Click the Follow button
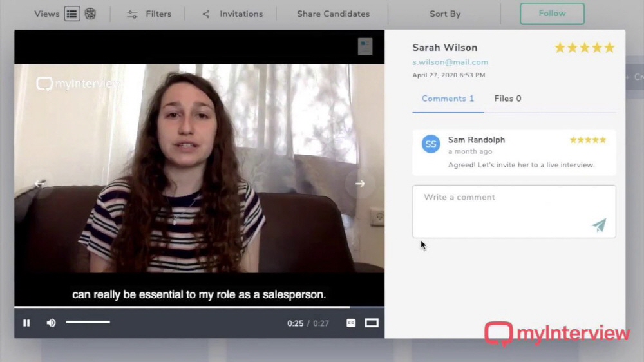Viewport: 644px width, 362px height. click(552, 14)
